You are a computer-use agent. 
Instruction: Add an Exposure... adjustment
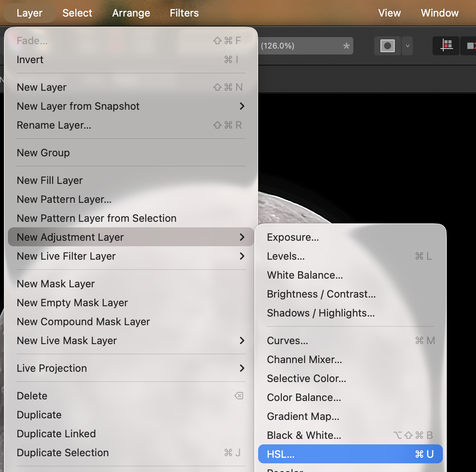350,237
